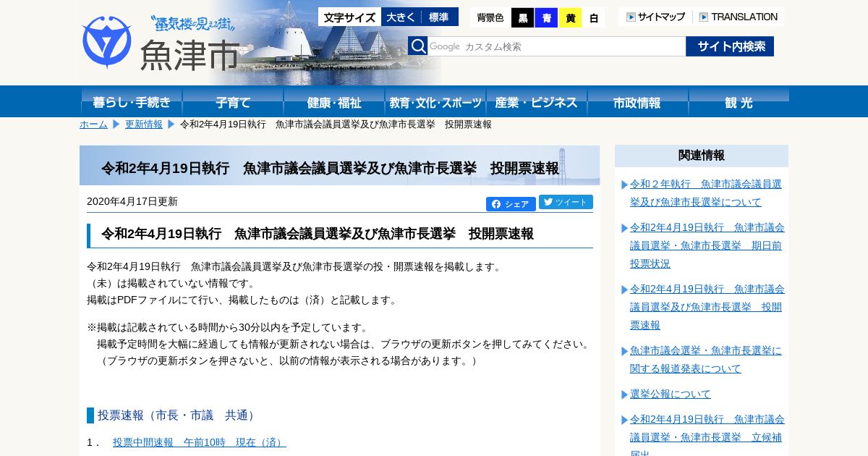Share the page with Facebook シェア button

pos(511,204)
